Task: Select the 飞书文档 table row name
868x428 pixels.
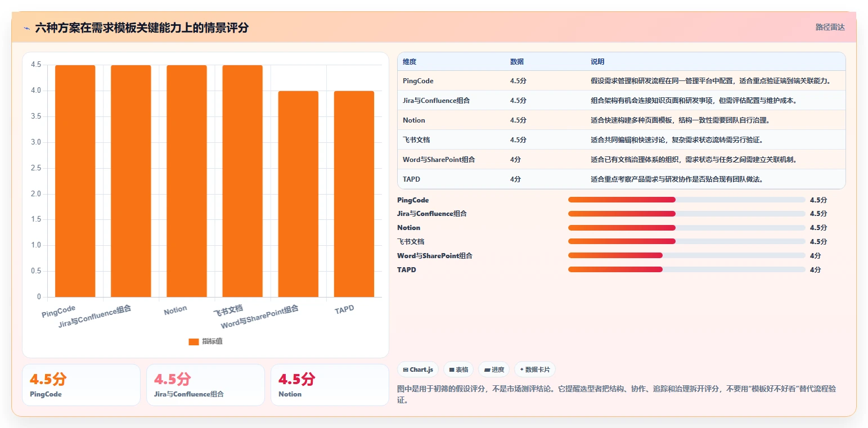Action: (416, 140)
